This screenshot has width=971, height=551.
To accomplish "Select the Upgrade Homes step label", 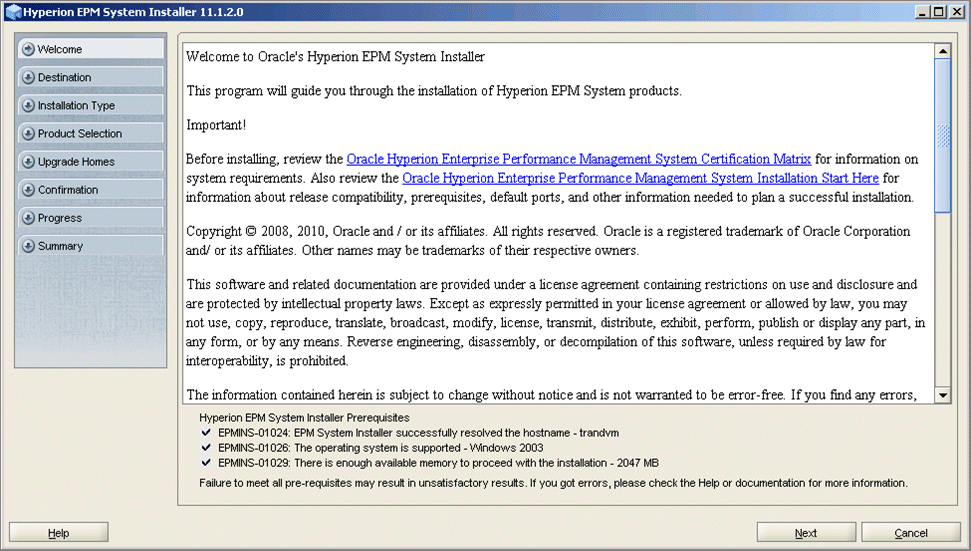I will click(x=76, y=162).
